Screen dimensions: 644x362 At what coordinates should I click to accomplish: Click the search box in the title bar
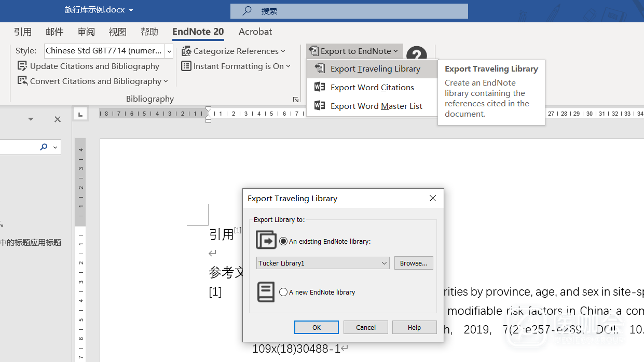(349, 11)
